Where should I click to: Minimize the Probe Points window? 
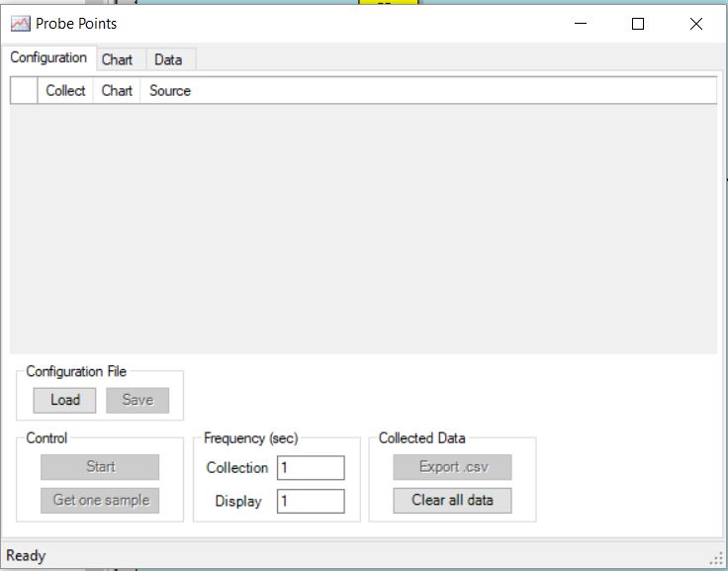click(x=581, y=23)
